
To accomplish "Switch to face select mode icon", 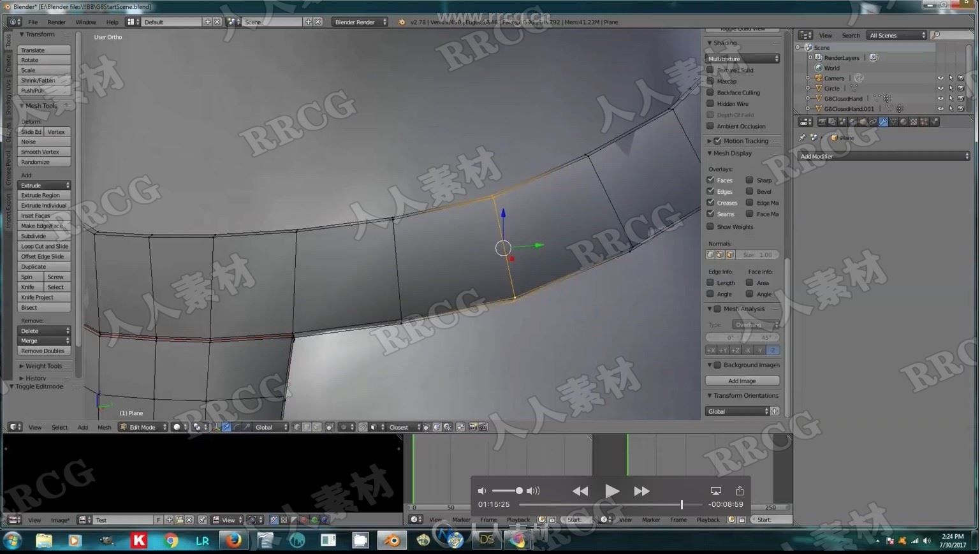I will click(x=316, y=427).
